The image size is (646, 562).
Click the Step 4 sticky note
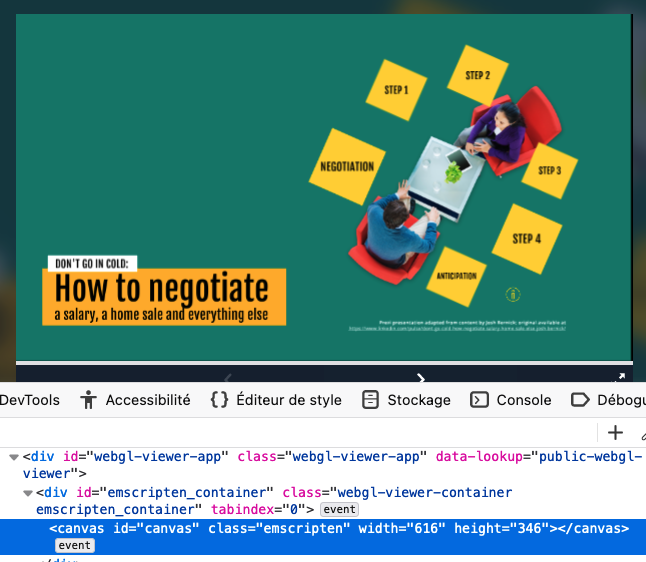[x=526, y=239]
